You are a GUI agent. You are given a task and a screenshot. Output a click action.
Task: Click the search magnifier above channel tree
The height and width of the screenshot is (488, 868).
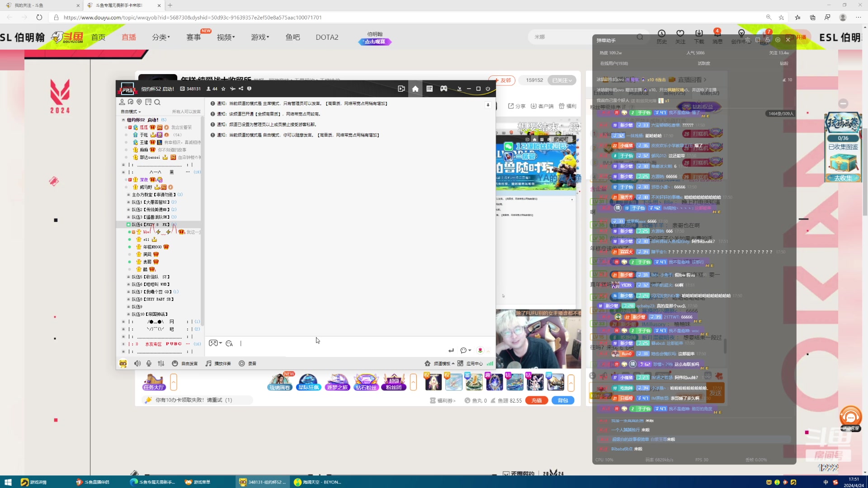coord(157,102)
